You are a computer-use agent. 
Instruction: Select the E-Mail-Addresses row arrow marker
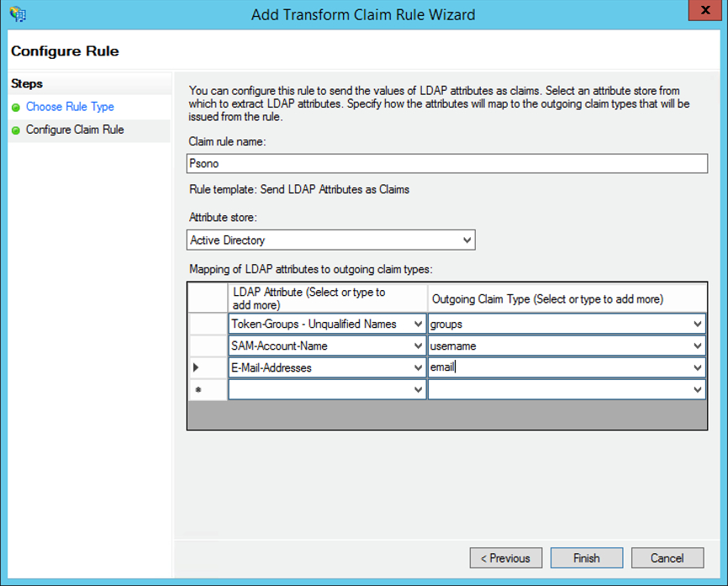(196, 367)
